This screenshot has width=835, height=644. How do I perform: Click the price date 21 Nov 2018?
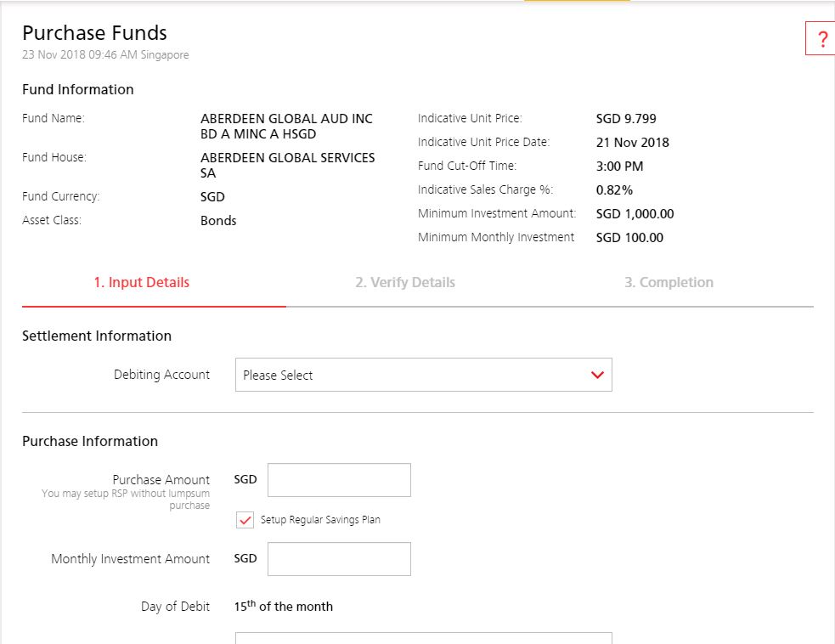[633, 142]
